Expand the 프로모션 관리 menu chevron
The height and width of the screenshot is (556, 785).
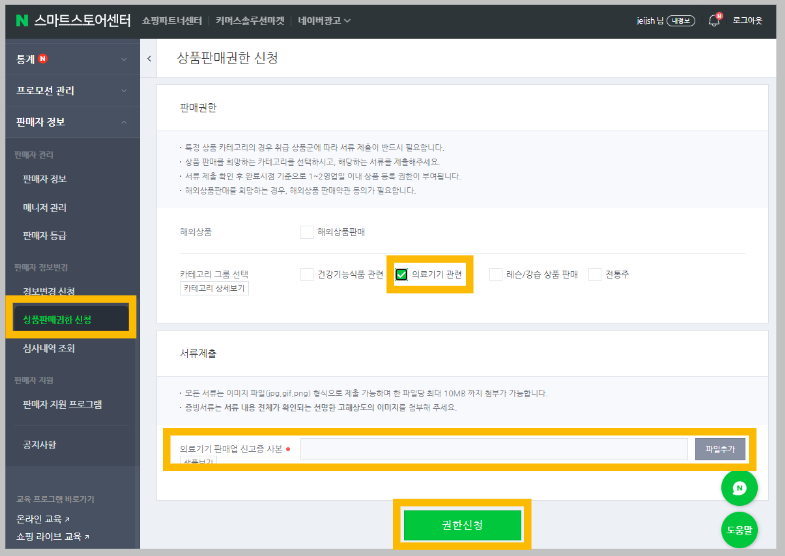pyautogui.click(x=124, y=91)
